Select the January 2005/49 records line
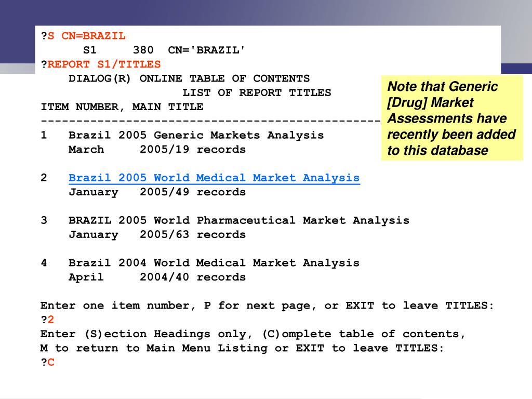 157,192
